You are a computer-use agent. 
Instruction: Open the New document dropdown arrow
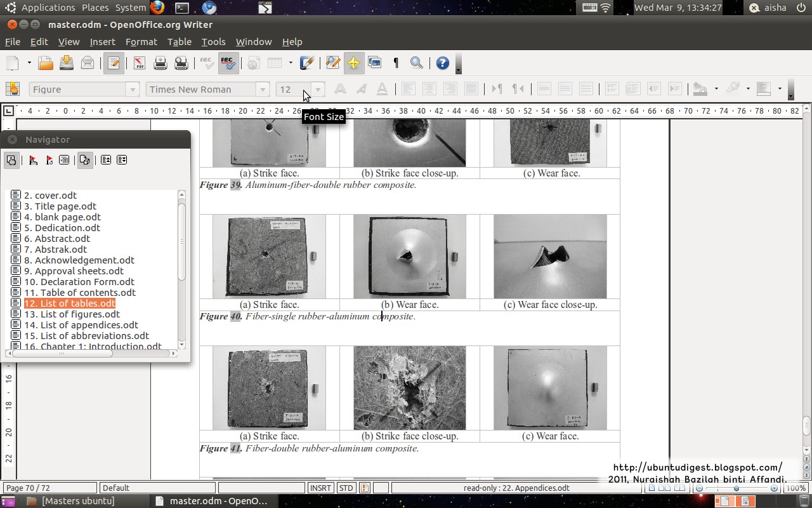29,63
